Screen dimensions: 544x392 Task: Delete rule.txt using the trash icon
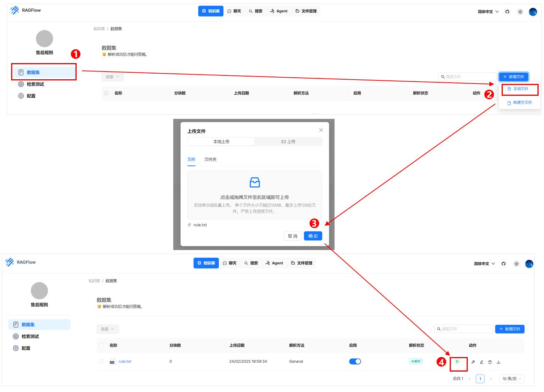(490, 362)
